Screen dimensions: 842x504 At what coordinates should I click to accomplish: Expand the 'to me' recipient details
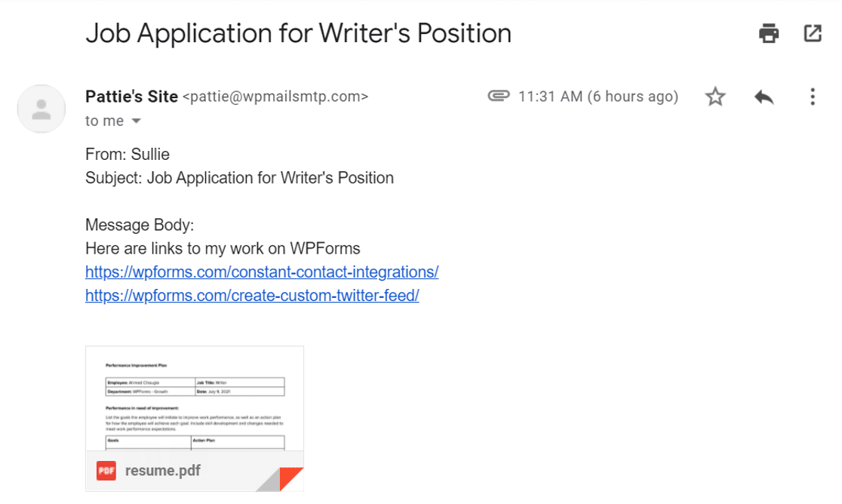136,120
